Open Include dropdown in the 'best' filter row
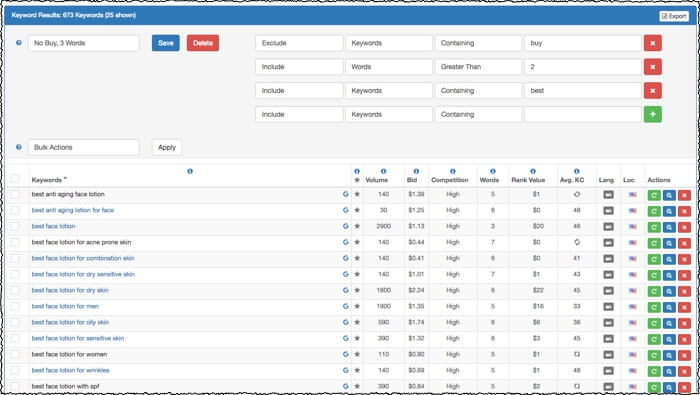The height and width of the screenshot is (395, 700). click(x=299, y=91)
